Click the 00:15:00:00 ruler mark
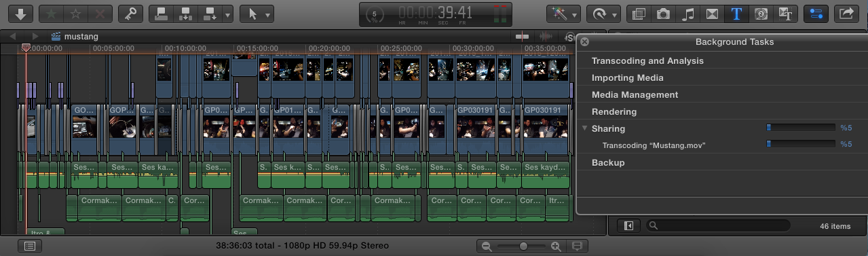This screenshot has width=868, height=256. [x=257, y=48]
